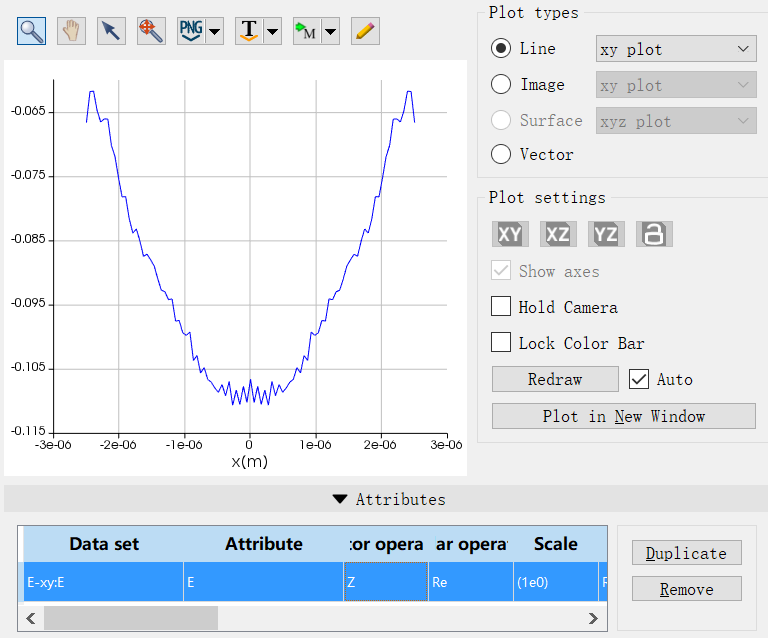The width and height of the screenshot is (768, 638).
Task: Select the Vector plot type radio
Action: pyautogui.click(x=501, y=154)
